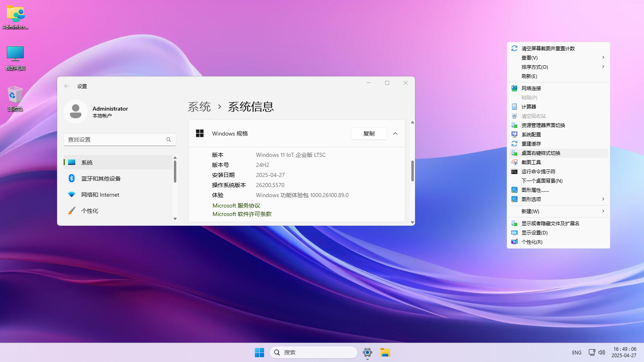Select the 个性化 paintbrush icon
This screenshot has width=644, height=362.
click(72, 211)
